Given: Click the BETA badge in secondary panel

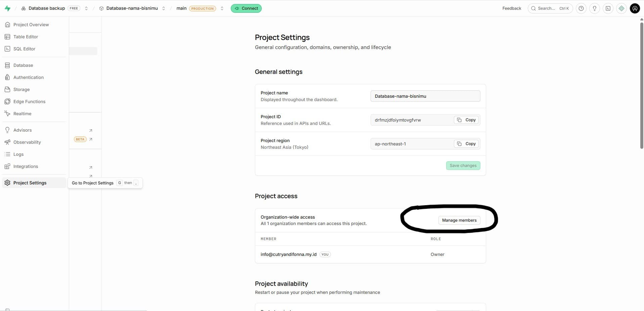Looking at the screenshot, I should point(80,139).
